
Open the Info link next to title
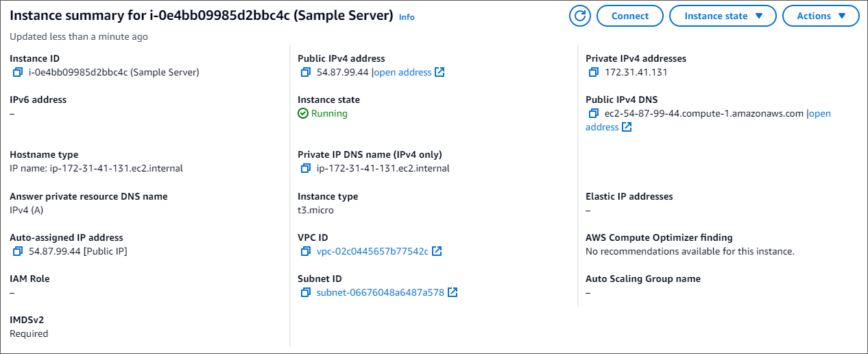coord(407,17)
